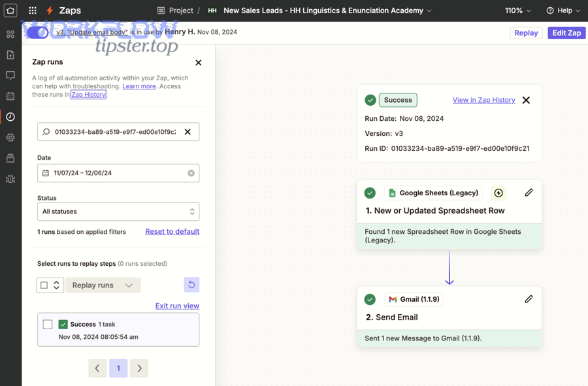This screenshot has height=386, width=588.
Task: Edit the Send Email step pencil icon
Action: 529,299
